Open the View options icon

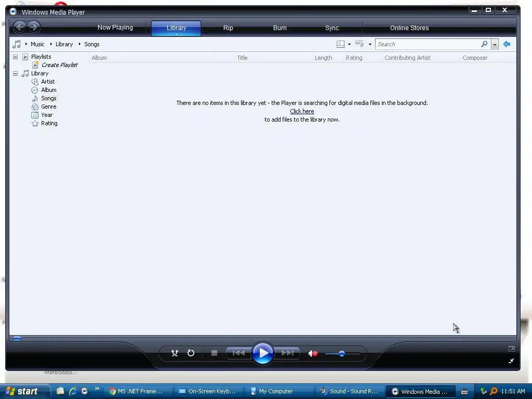[x=360, y=44]
